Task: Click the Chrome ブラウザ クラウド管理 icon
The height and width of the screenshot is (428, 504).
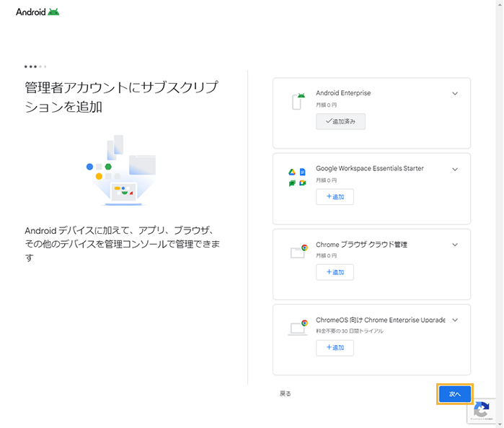Action: click(299, 251)
